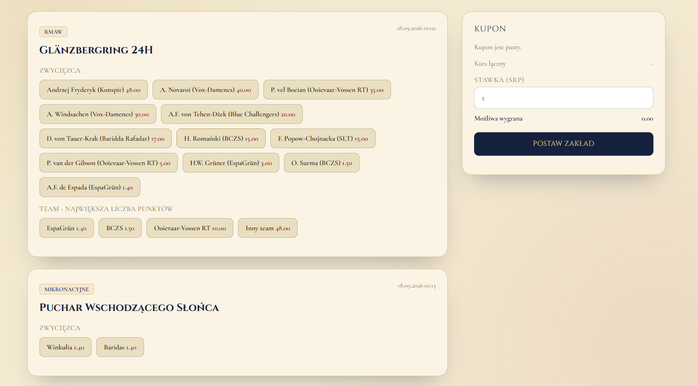698x386 pixels.
Task: Focus the stake (STAWKA) input field
Action: [564, 98]
